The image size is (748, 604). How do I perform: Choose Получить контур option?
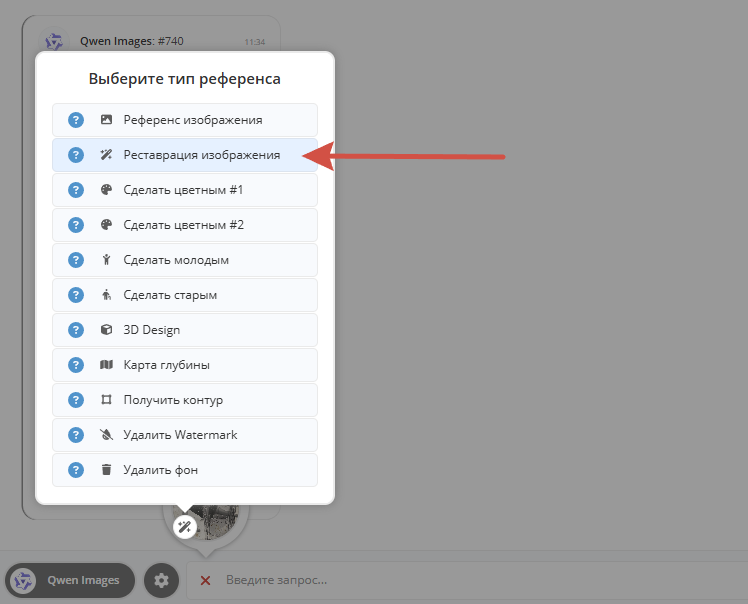click(x=185, y=400)
